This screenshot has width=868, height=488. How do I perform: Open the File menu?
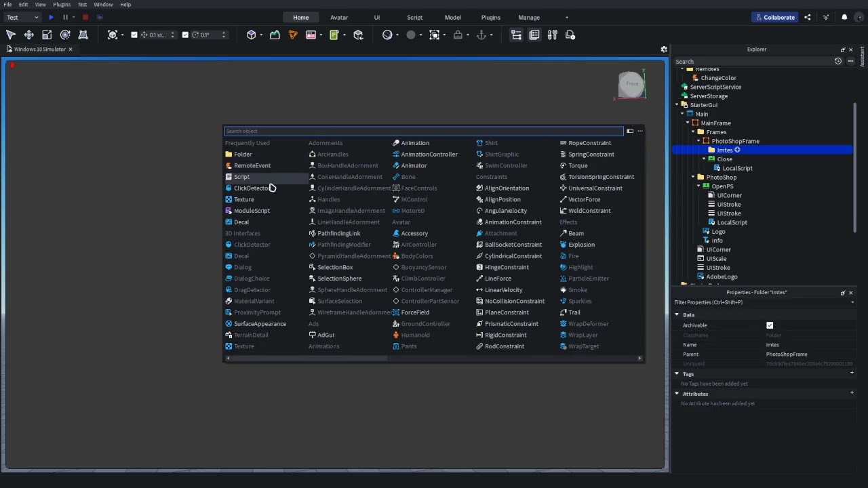click(x=7, y=4)
